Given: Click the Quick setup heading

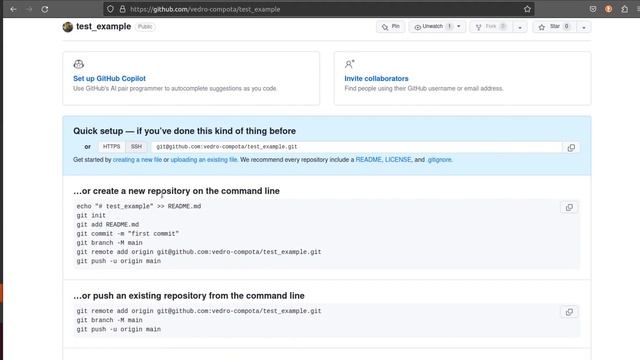Looking at the screenshot, I should point(184,131).
